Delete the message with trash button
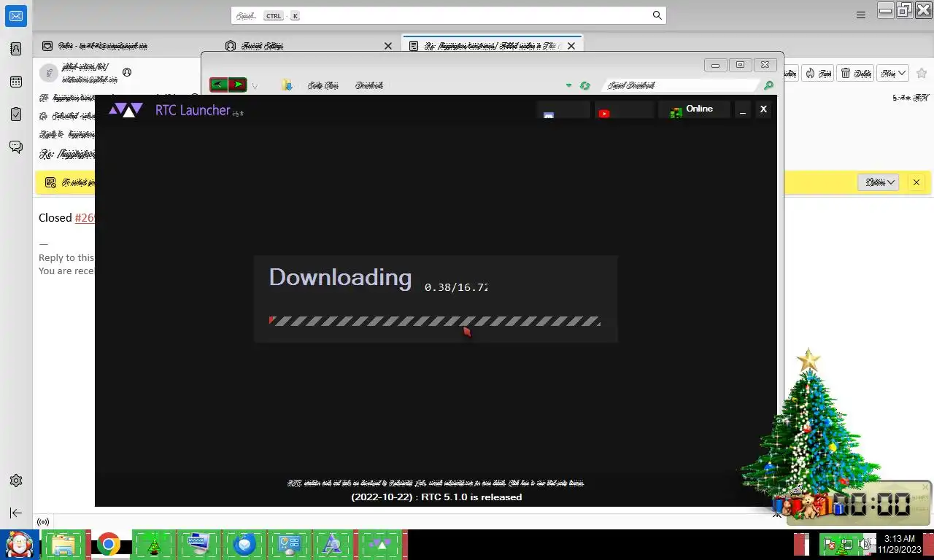934x560 pixels. [x=856, y=73]
